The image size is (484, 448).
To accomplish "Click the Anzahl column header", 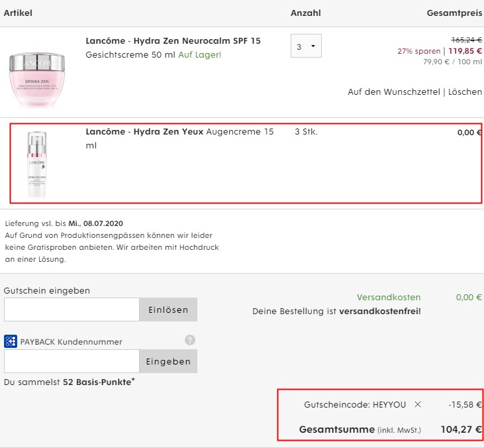I will [306, 13].
